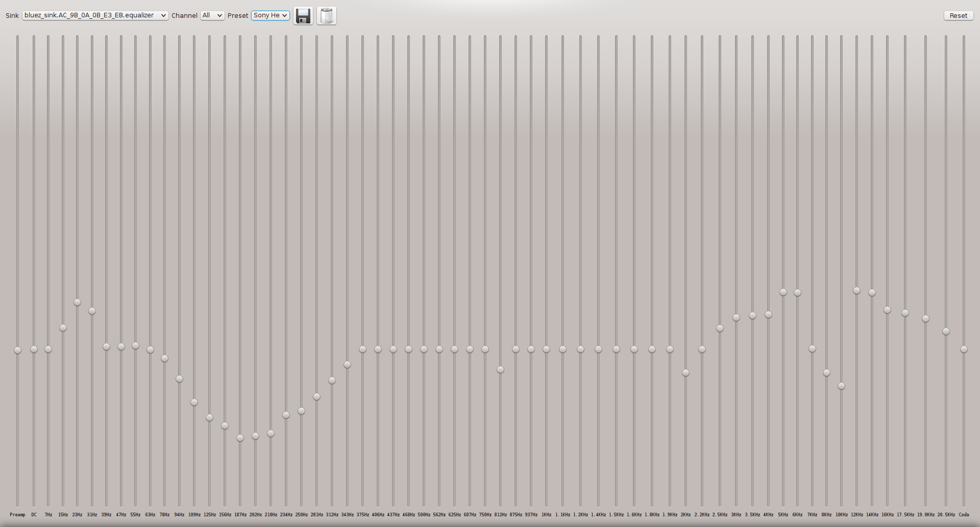Click the 375Hz slider handle
The height and width of the screenshot is (527, 980).
point(362,349)
